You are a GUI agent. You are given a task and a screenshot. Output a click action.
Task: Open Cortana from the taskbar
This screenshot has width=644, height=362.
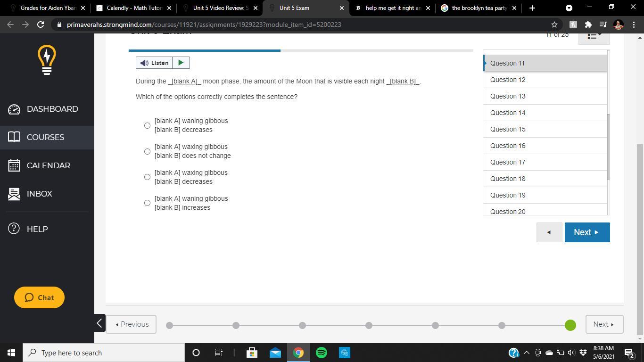pos(196,353)
